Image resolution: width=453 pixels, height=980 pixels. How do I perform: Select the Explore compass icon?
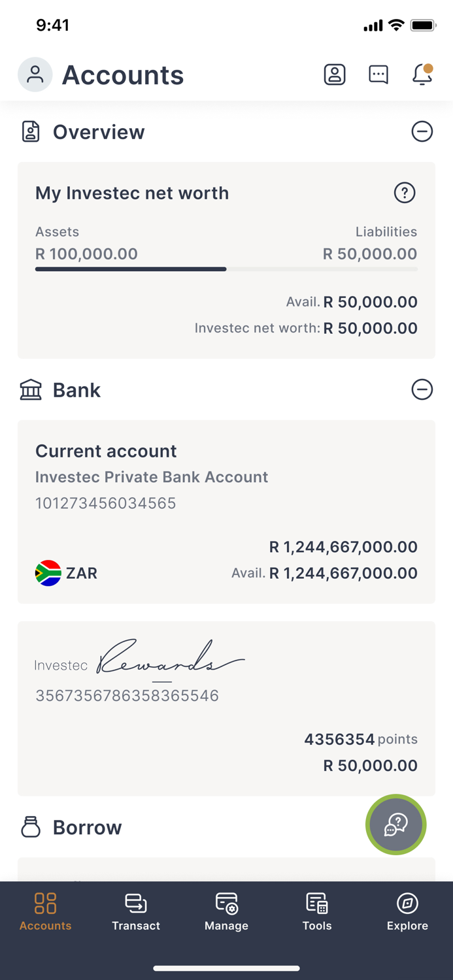tap(407, 903)
